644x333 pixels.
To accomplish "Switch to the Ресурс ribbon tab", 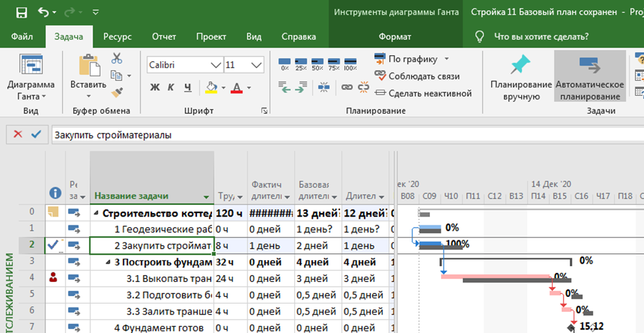I will coord(117,37).
